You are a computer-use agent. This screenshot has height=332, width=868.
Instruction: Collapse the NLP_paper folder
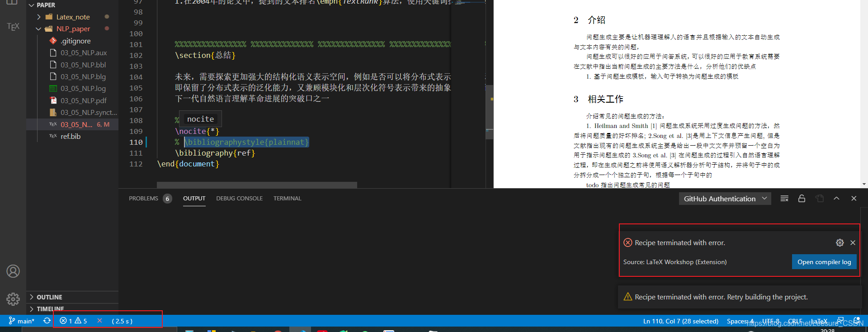pyautogui.click(x=72, y=28)
